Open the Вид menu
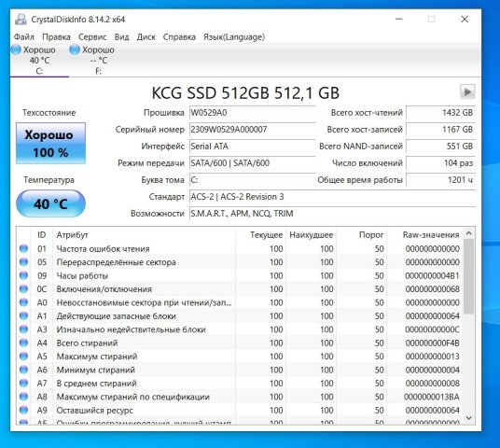Viewport: 500px width, 448px height. (x=121, y=37)
